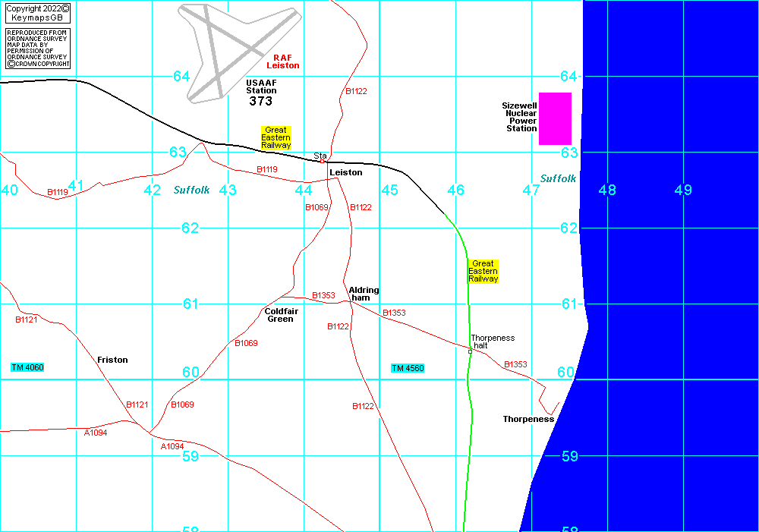Click Great Eastern Railway label beside green line

483,272
